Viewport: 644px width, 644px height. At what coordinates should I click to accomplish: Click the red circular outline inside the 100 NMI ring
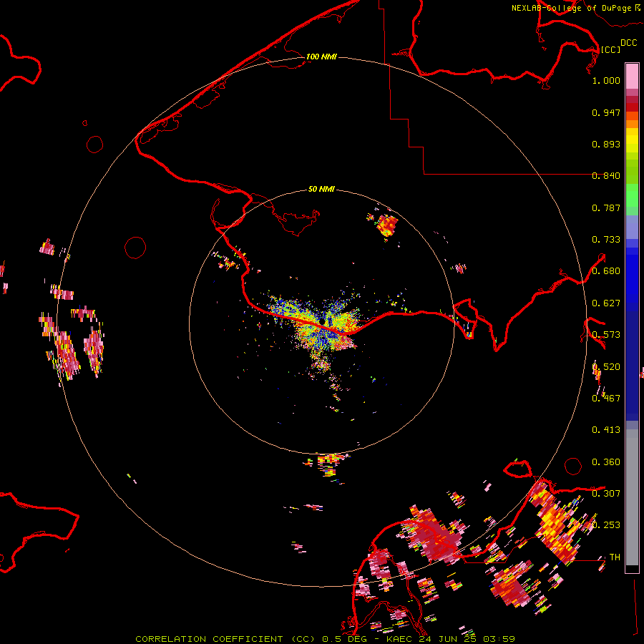click(135, 248)
